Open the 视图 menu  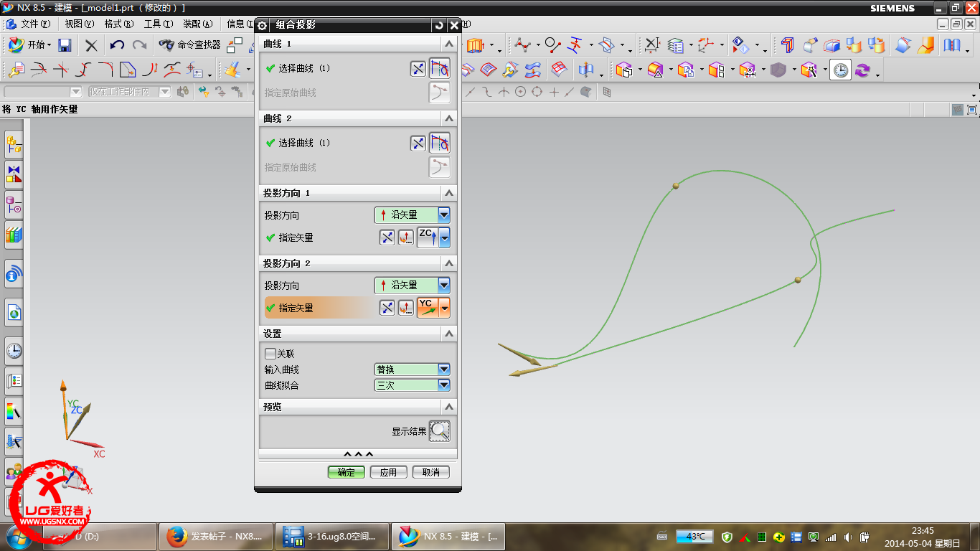79,24
